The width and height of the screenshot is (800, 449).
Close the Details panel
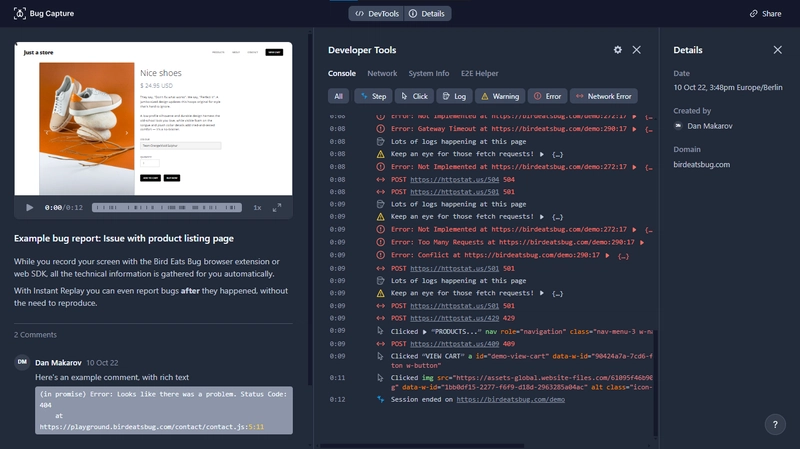point(777,49)
